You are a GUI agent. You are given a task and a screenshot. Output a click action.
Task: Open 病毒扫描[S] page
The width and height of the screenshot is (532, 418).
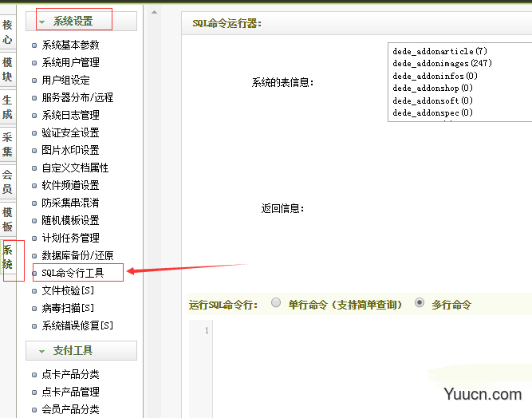pyautogui.click(x=68, y=308)
